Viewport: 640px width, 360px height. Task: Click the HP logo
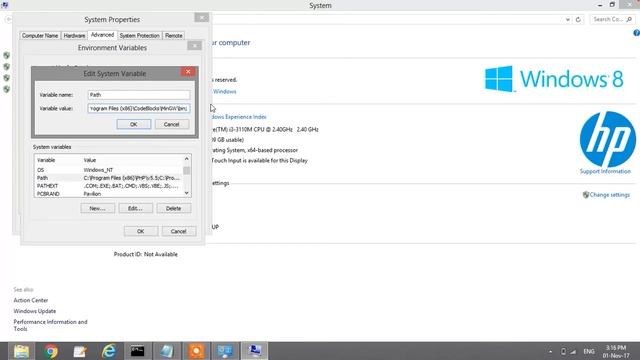(607, 139)
